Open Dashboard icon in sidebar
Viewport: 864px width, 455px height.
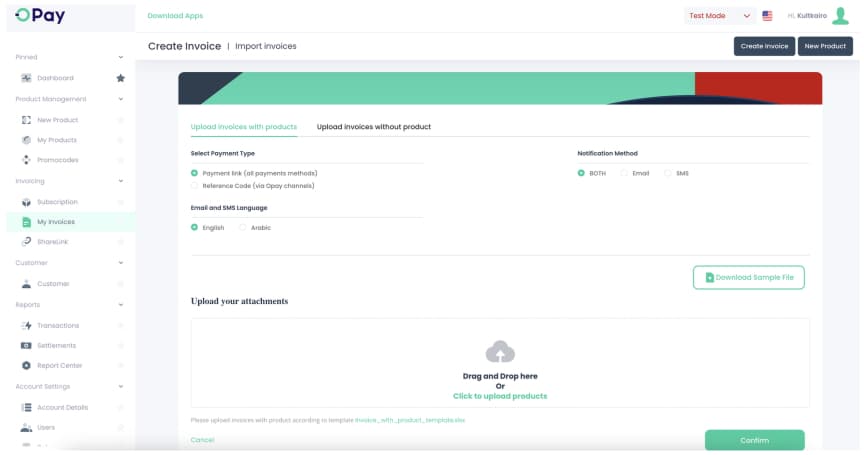tap(26, 78)
